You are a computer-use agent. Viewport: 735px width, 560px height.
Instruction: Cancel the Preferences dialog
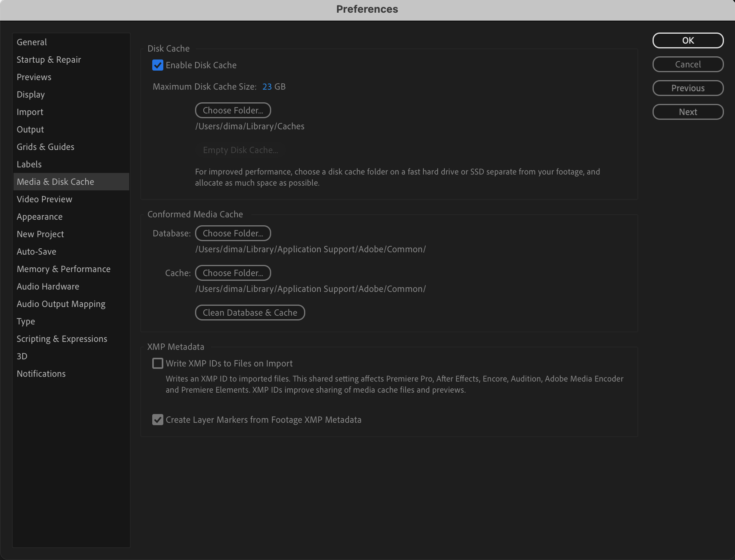click(x=688, y=64)
